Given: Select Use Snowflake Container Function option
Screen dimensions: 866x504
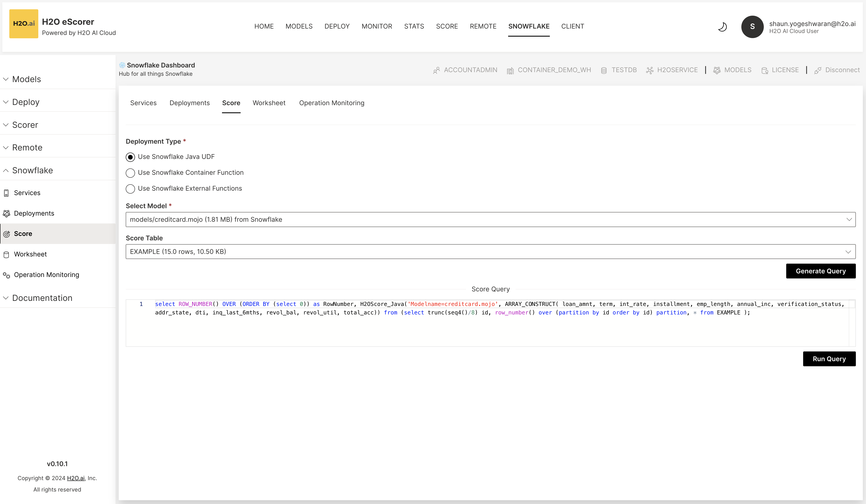Looking at the screenshot, I should pos(130,173).
